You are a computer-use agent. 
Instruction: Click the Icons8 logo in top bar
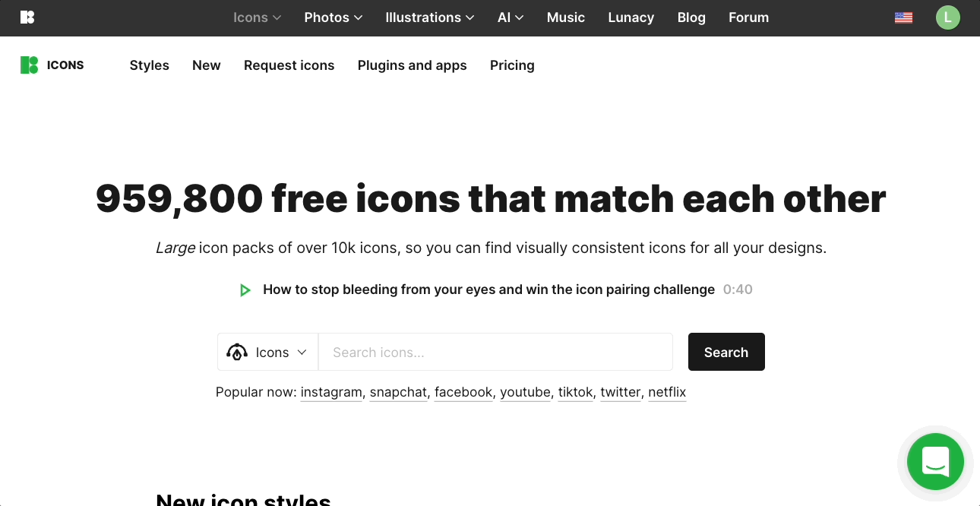click(27, 17)
